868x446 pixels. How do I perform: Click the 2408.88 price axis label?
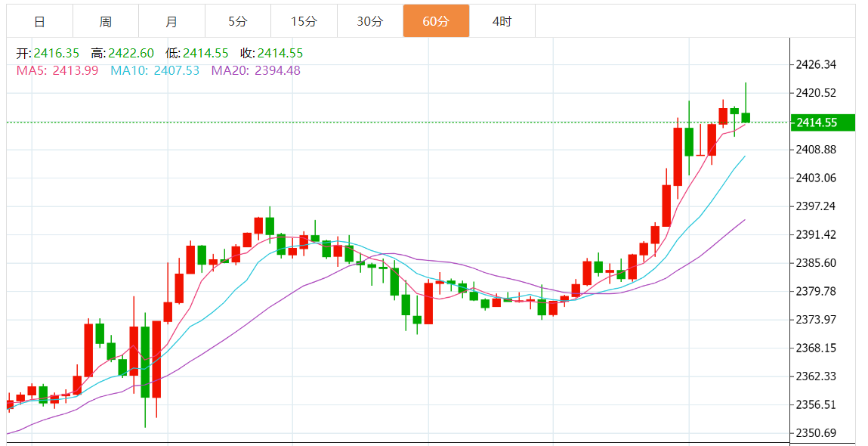click(816, 150)
